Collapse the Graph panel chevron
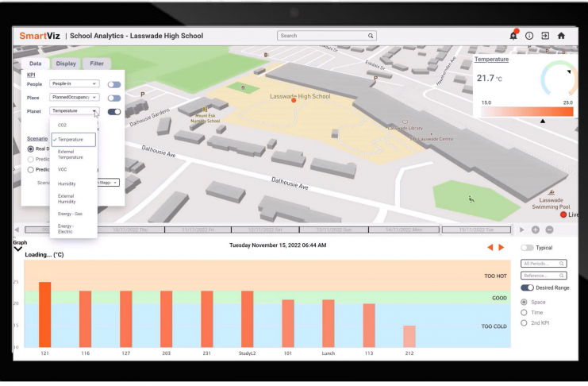Viewport: 588px width, 386px height. pos(18,249)
